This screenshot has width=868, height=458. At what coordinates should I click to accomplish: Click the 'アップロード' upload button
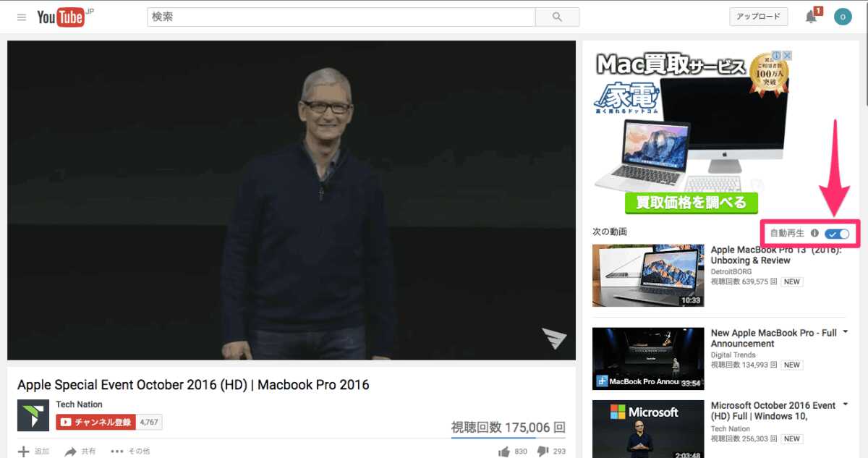click(758, 17)
